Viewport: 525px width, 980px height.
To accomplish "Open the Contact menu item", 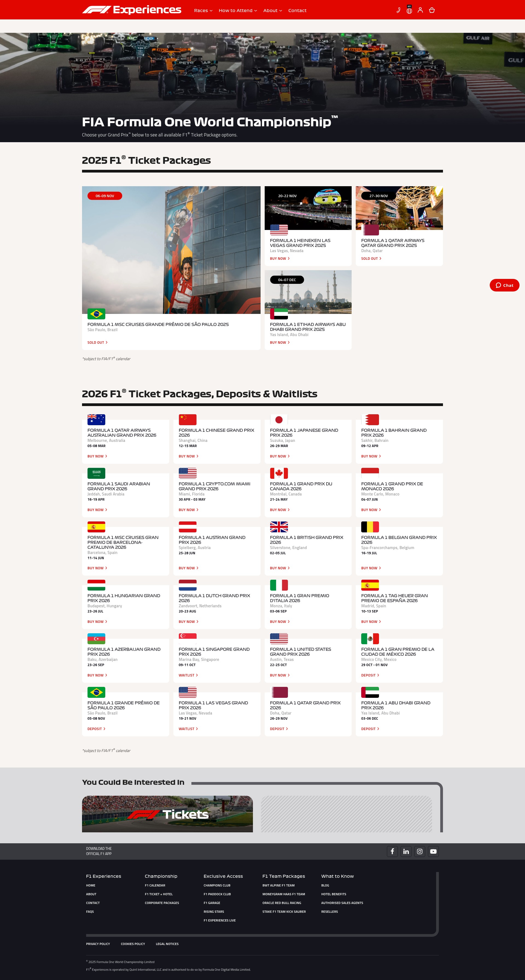I will click(x=297, y=11).
